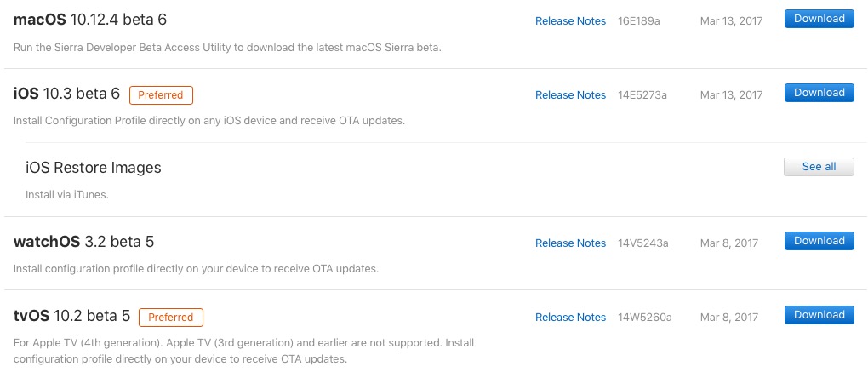Click build number 14W5260a
The height and width of the screenshot is (378, 868).
point(645,318)
